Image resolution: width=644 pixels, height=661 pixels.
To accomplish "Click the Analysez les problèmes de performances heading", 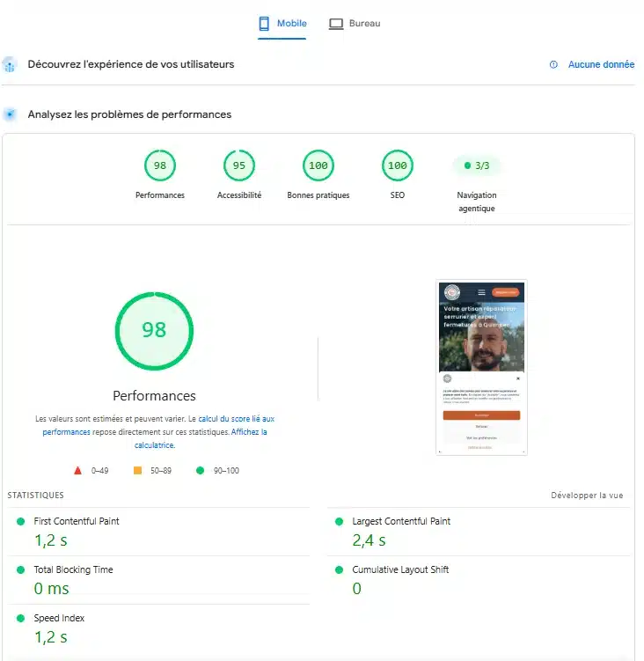I will (129, 114).
